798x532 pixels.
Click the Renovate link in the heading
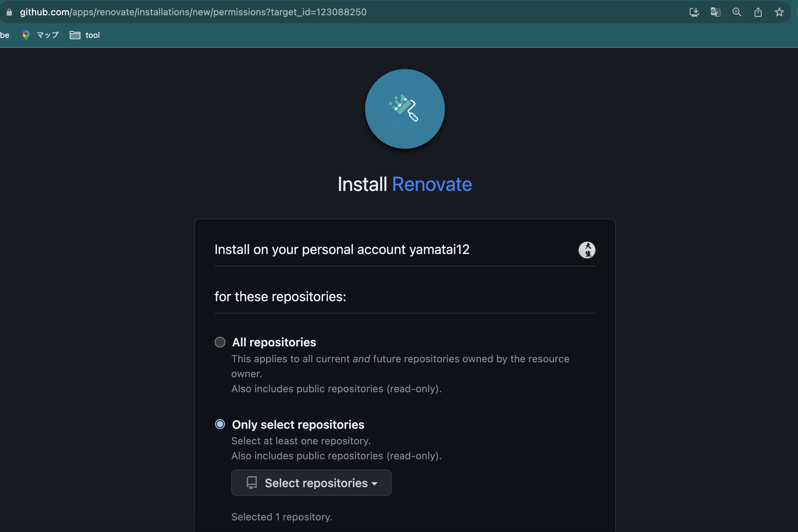(x=432, y=184)
